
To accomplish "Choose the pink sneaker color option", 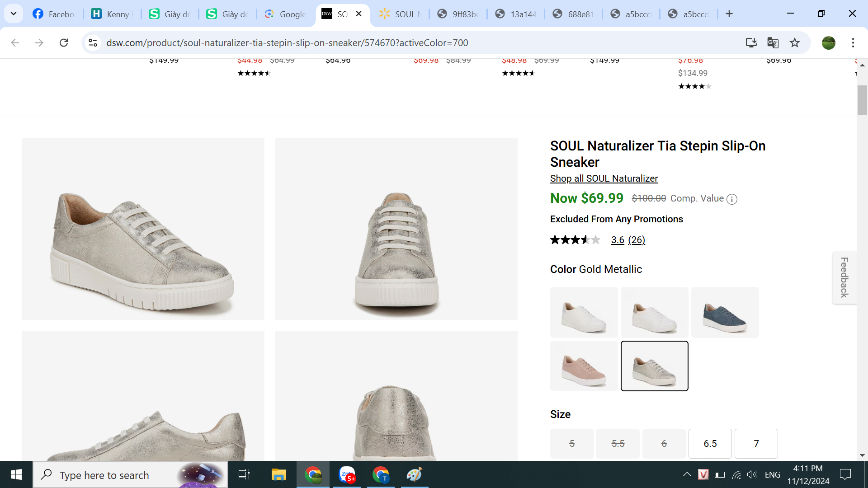I will (x=584, y=366).
